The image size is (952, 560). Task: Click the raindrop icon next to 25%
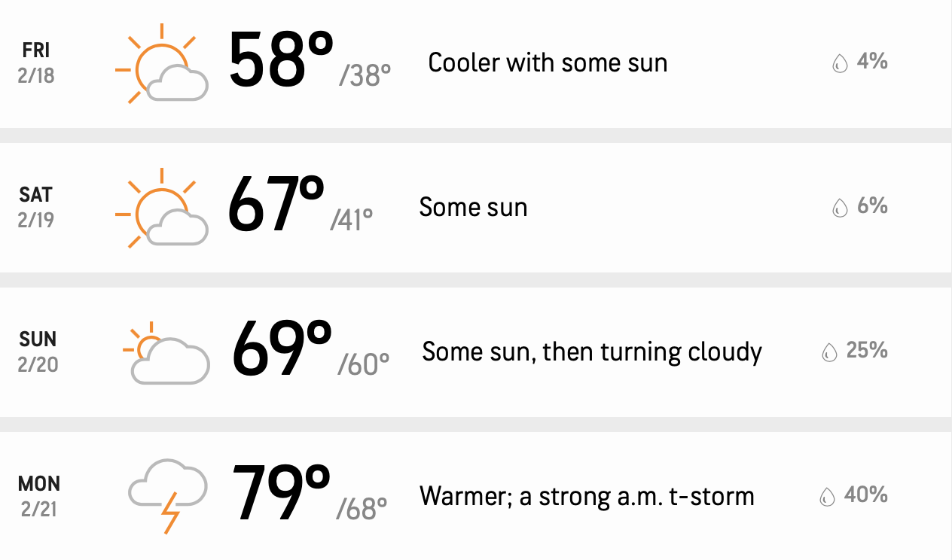(829, 352)
